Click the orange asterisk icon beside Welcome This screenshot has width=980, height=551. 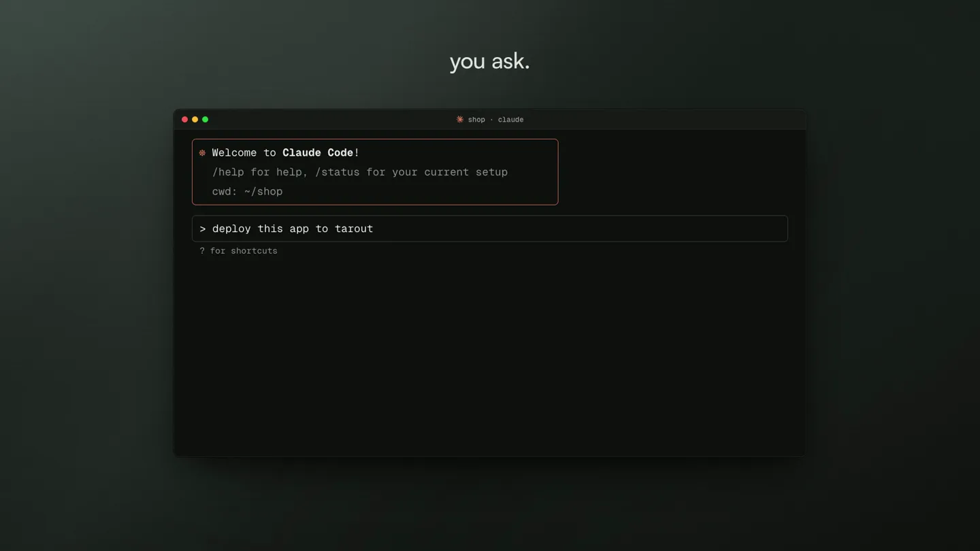(202, 153)
